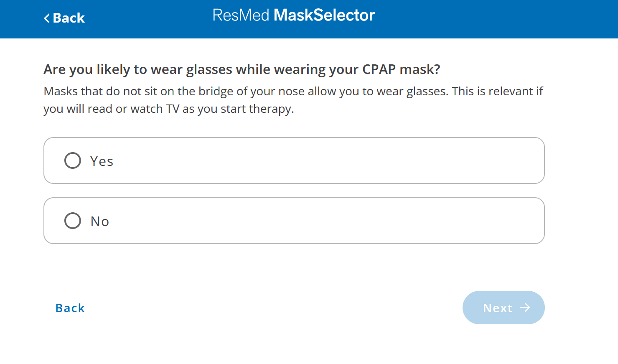Return to previous step using bottom Back link
618x364 pixels.
[x=70, y=308]
